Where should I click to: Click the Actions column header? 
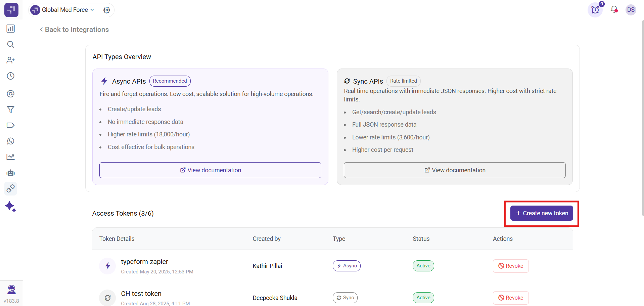[503, 239]
